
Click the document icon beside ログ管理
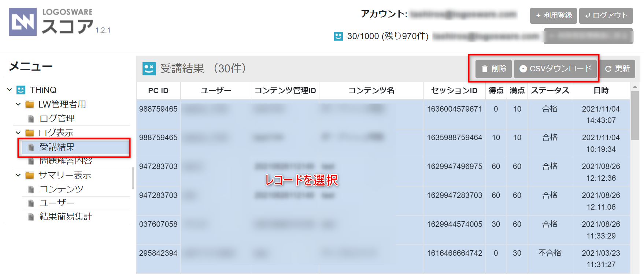[x=32, y=119]
